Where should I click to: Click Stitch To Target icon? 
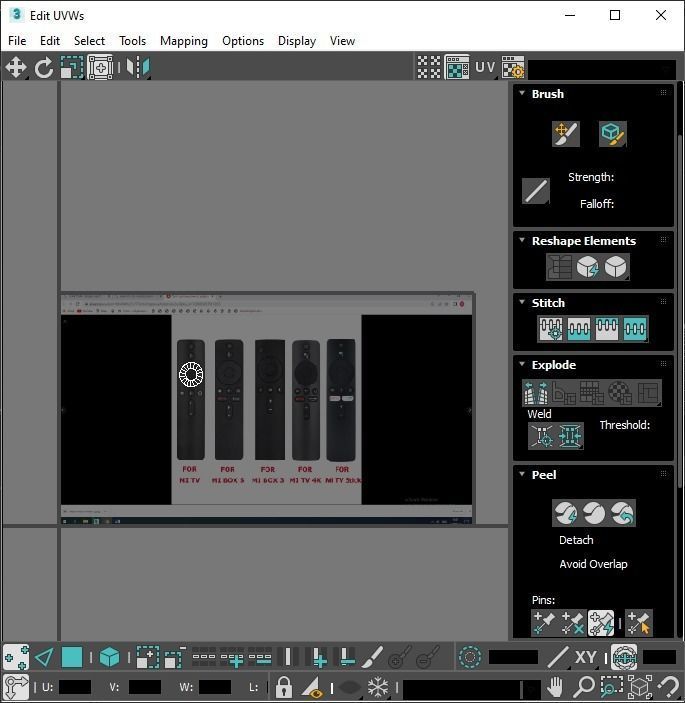(551, 329)
